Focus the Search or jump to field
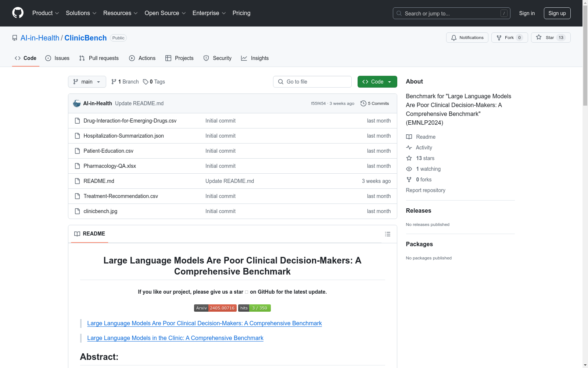588x368 pixels. click(452, 13)
